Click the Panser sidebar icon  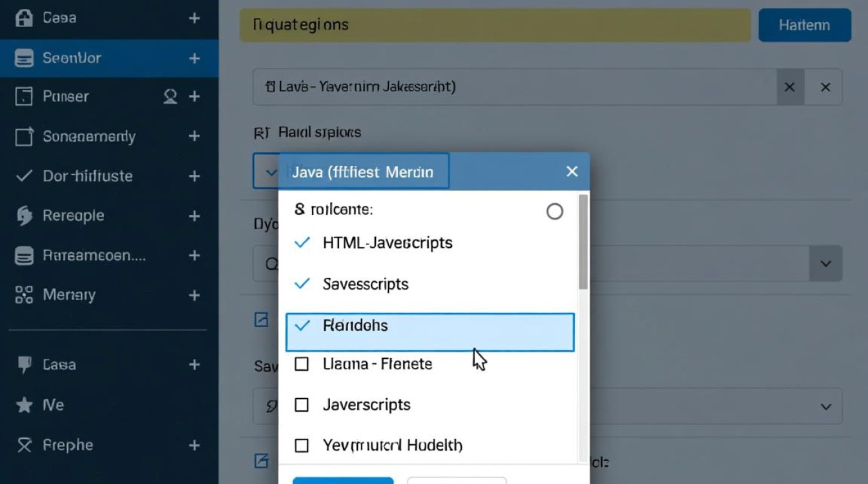click(24, 97)
